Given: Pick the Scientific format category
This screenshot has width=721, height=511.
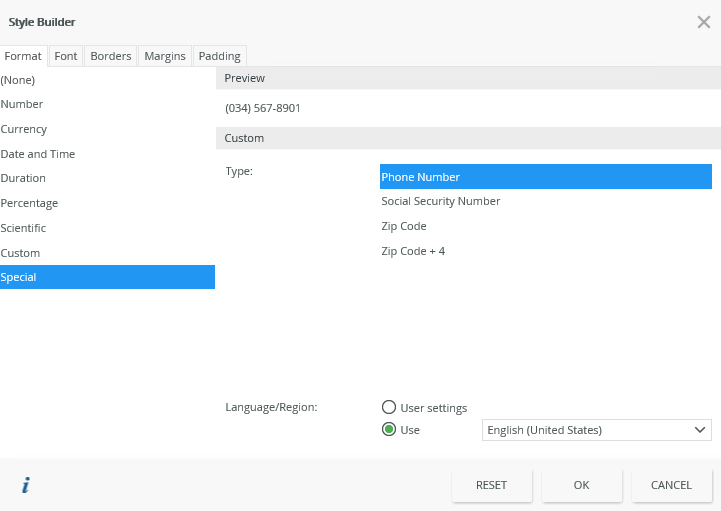Looking at the screenshot, I should [23, 228].
